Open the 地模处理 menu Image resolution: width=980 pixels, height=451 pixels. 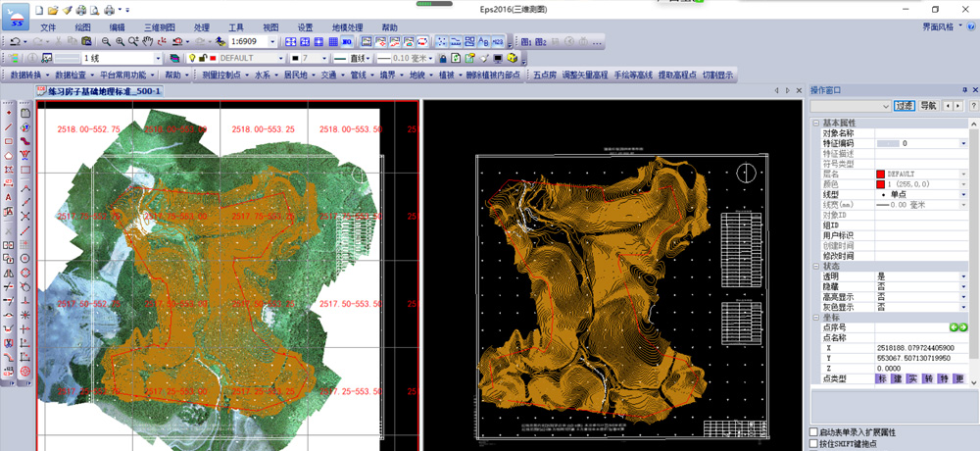[347, 27]
